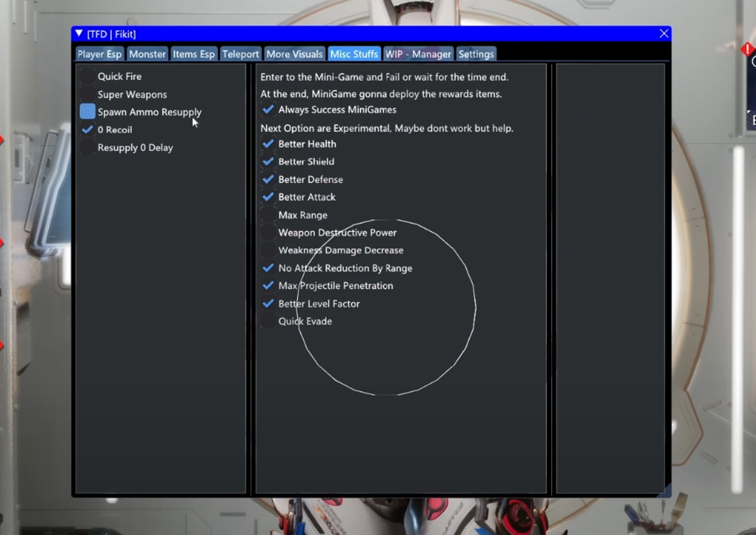Image resolution: width=756 pixels, height=535 pixels.
Task: Switch to WIP - Manager tab
Action: 418,54
